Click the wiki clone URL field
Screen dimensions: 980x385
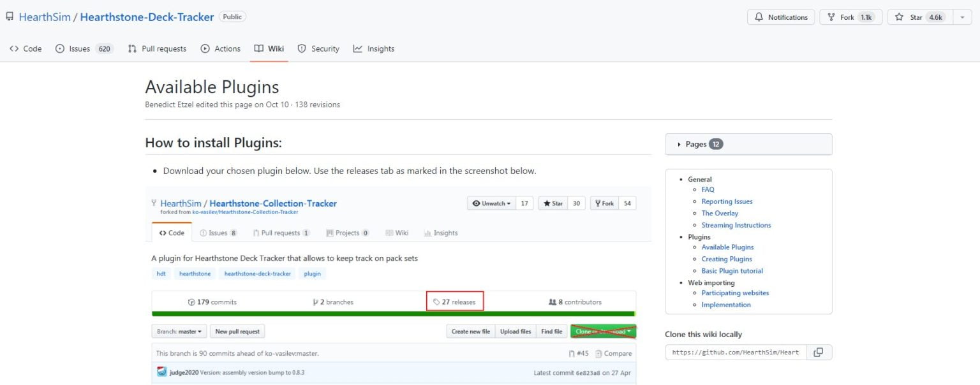pos(736,352)
